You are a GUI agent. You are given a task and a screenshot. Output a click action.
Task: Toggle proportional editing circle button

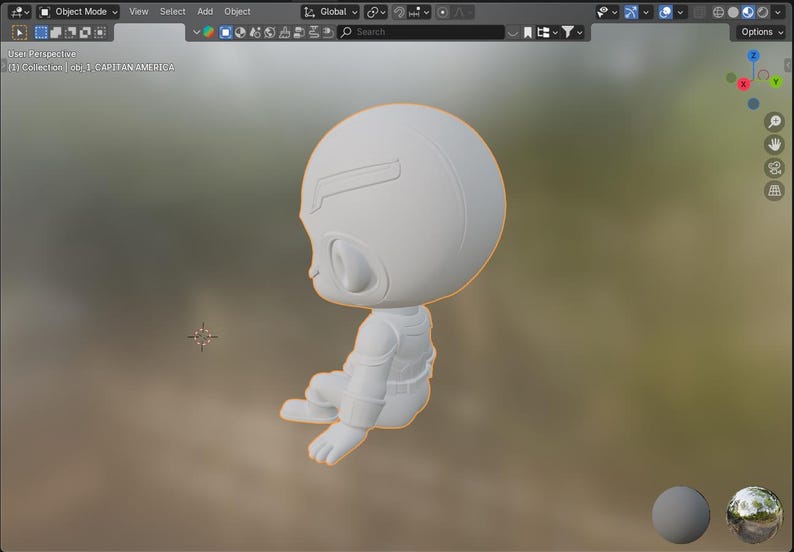pos(443,12)
